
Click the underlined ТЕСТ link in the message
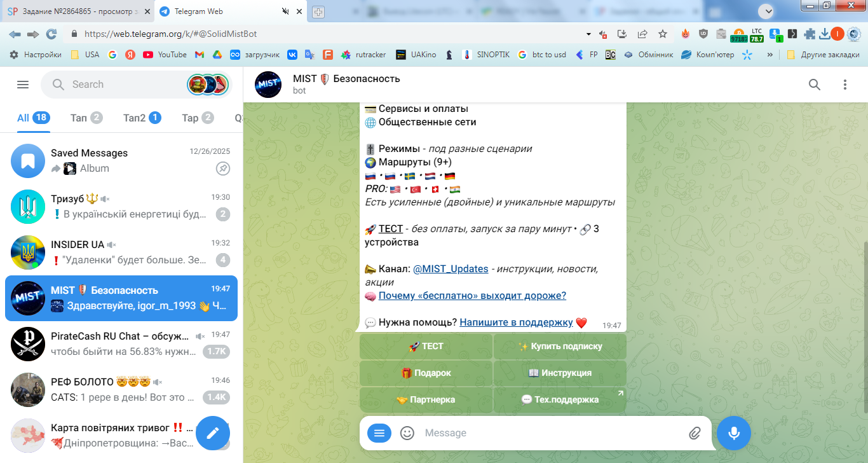(x=391, y=229)
